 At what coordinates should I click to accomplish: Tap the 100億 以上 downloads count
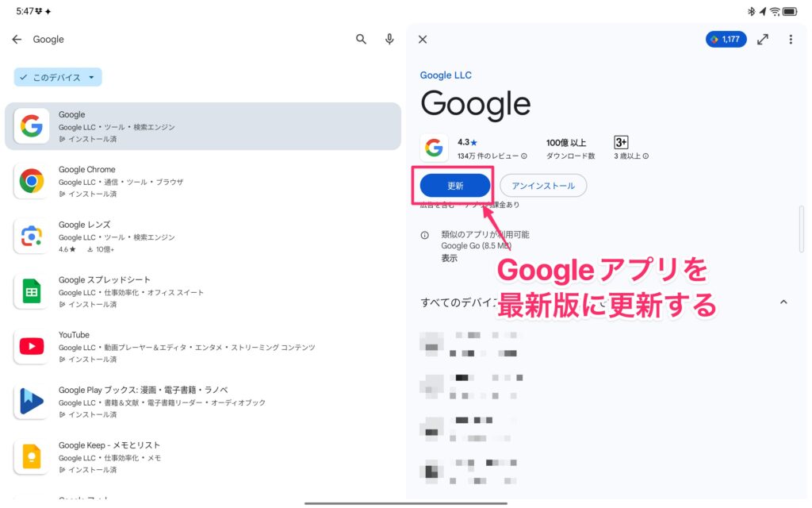click(566, 143)
